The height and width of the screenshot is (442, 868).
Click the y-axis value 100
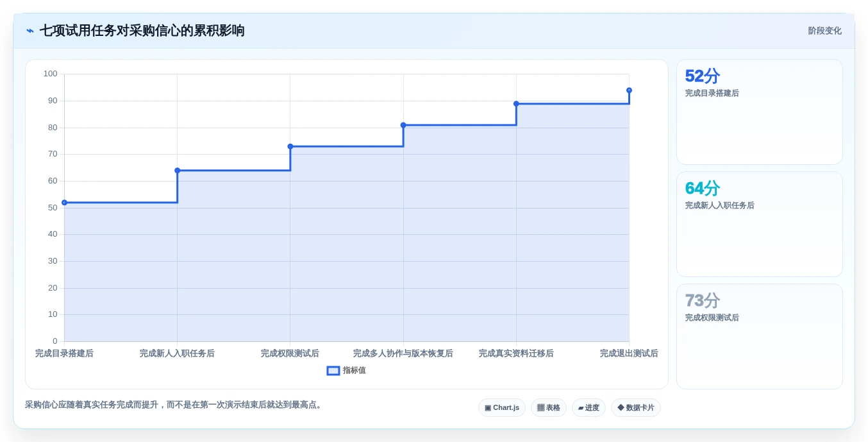click(x=51, y=74)
